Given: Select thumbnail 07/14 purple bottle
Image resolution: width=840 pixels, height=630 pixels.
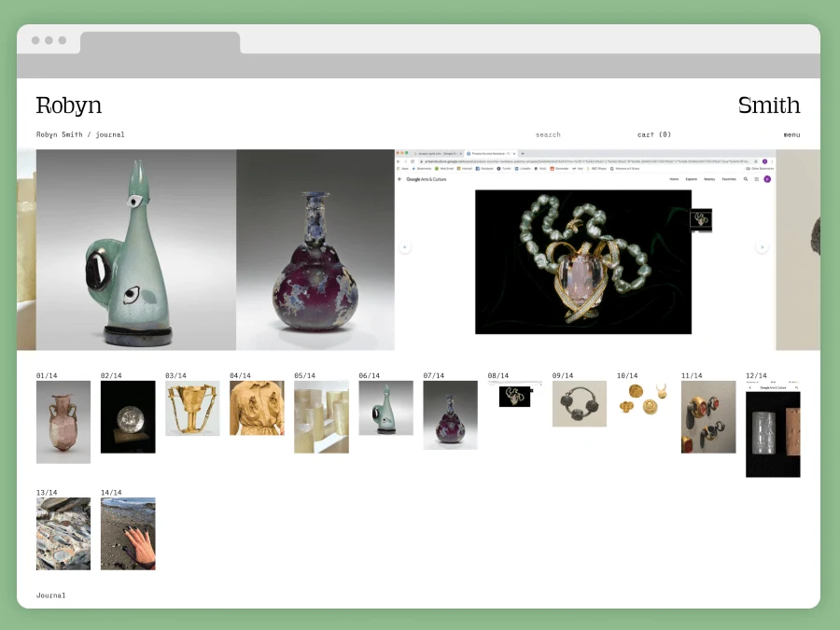Looking at the screenshot, I should [x=451, y=414].
